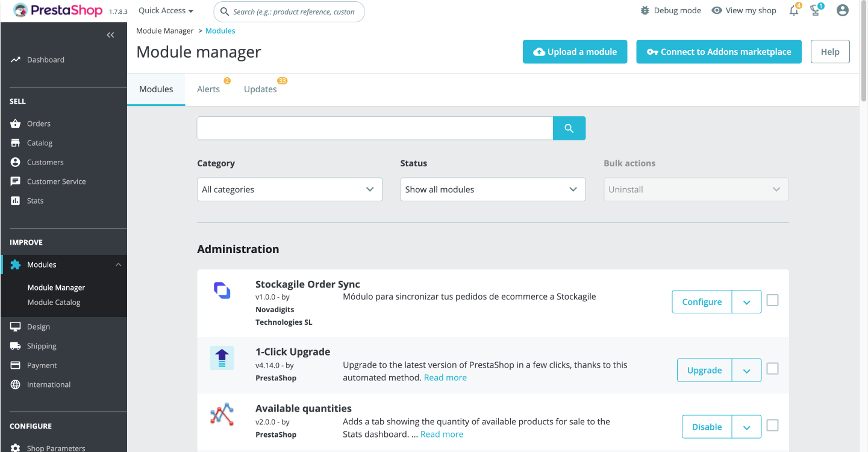This screenshot has width=868, height=452.
Task: Open the All categories dropdown
Action: (x=290, y=189)
